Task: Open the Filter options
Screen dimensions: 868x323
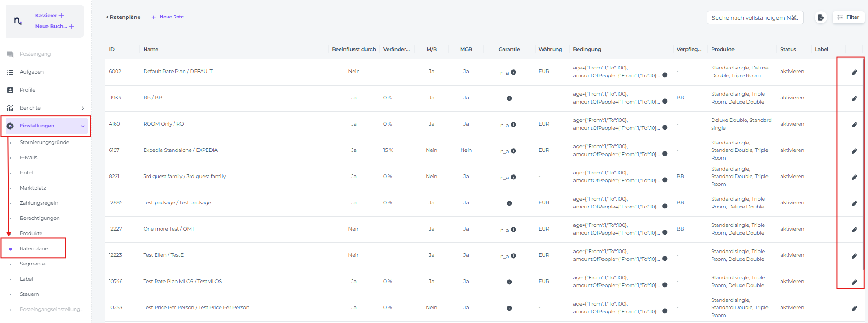Action: [848, 17]
